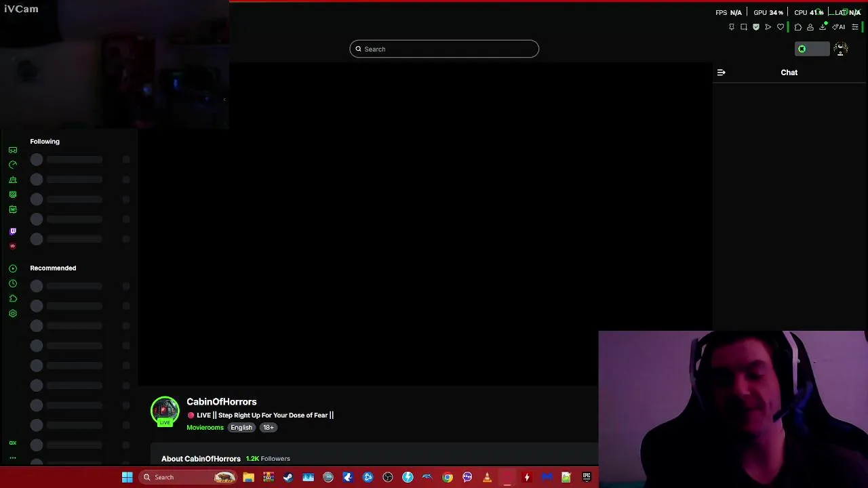Open the Extensions cube icon in sidebar
This screenshot has width=868, height=488.
(x=13, y=298)
